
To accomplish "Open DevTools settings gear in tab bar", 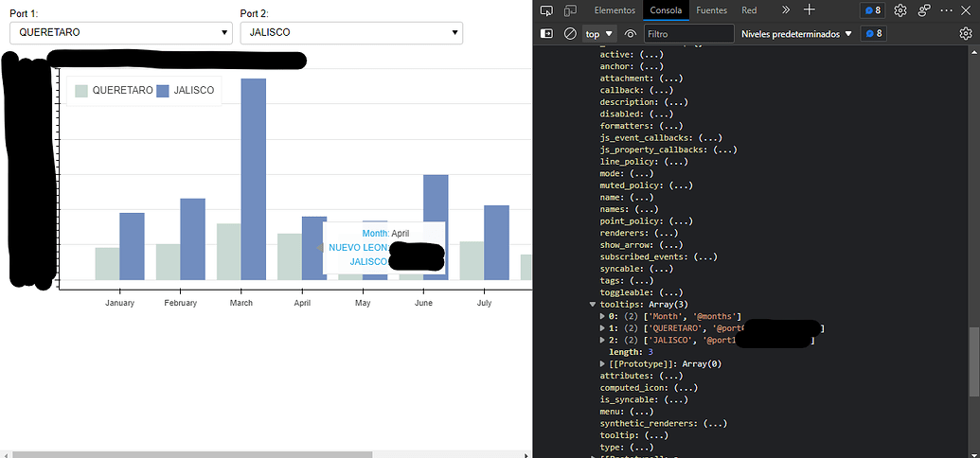I will coord(900,10).
